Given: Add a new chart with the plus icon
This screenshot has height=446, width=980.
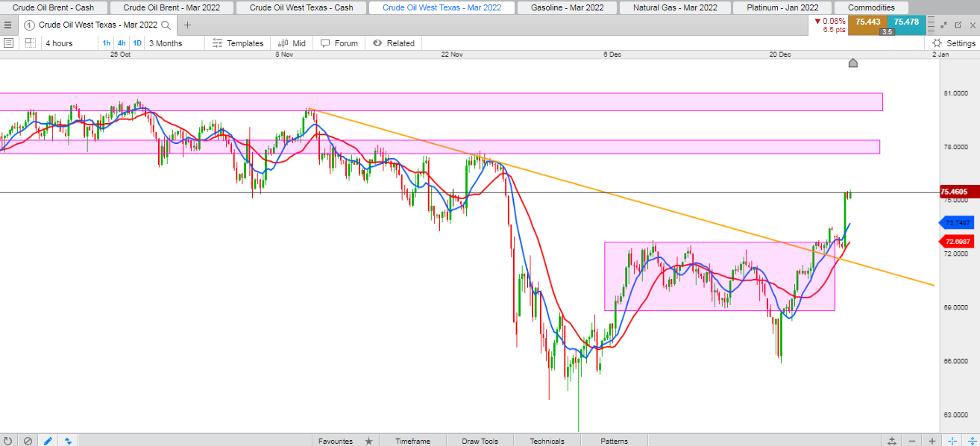Looking at the screenshot, I should tap(187, 25).
